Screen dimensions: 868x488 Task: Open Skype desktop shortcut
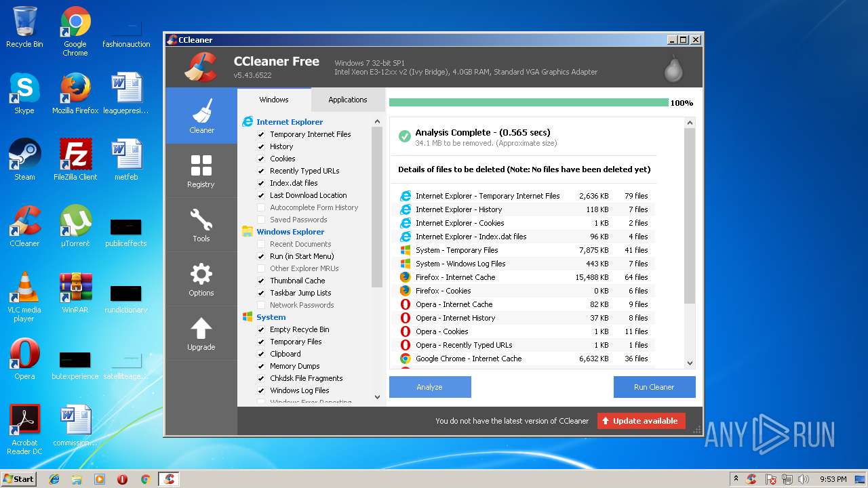coord(24,94)
